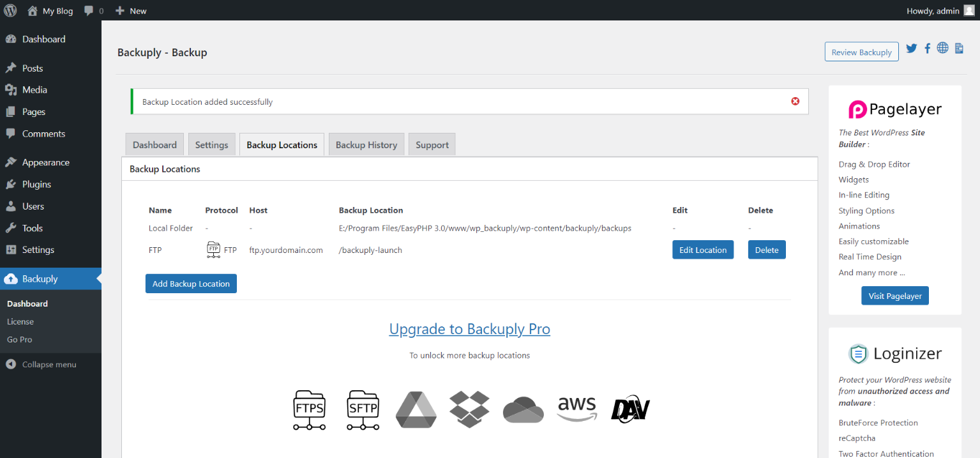980x458 pixels.
Task: Switch to the Backup History tab
Action: pyautogui.click(x=366, y=144)
